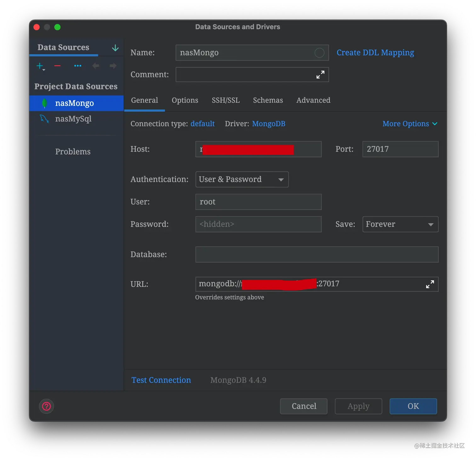Screen dimensions: 476x460
Task: Go forward with right arrow icon
Action: [x=113, y=66]
